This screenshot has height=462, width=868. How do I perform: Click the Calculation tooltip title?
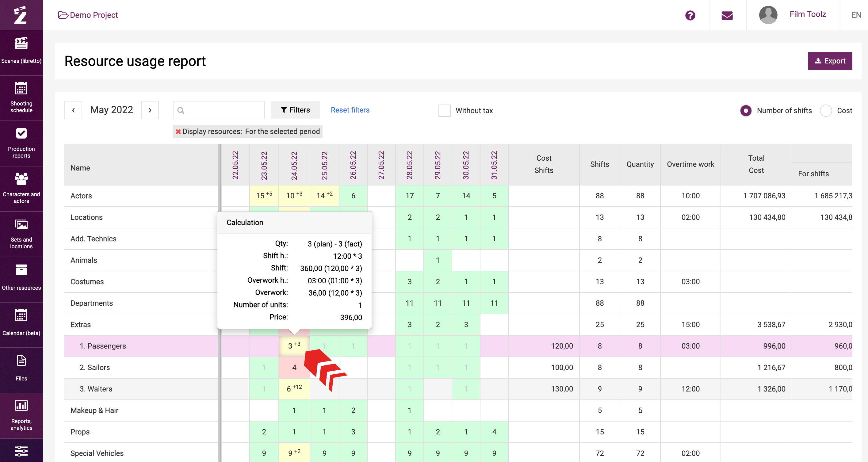pyautogui.click(x=245, y=222)
